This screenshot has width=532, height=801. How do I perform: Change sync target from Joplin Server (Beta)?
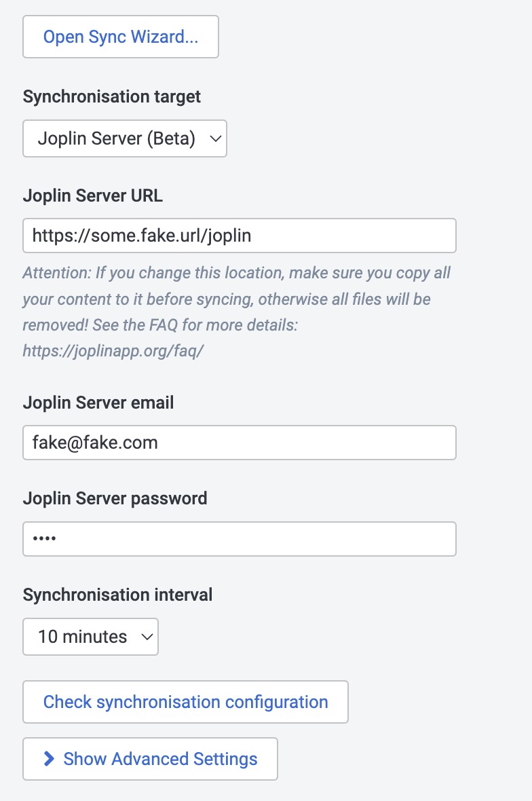[x=125, y=138]
